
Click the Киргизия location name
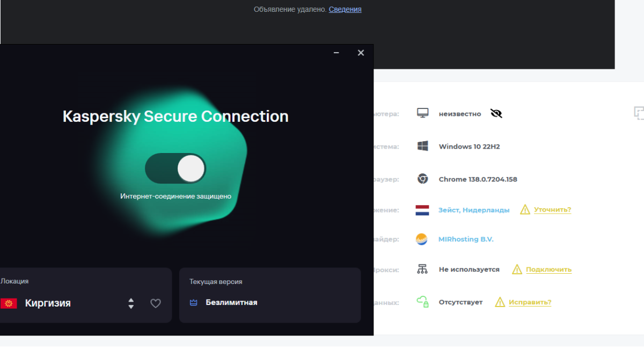48,303
